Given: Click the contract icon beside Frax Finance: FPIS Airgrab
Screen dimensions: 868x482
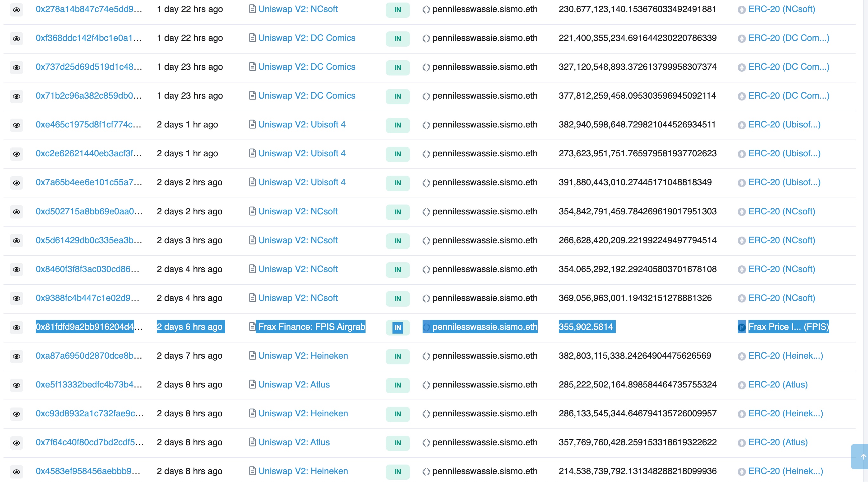Looking at the screenshot, I should coord(252,327).
